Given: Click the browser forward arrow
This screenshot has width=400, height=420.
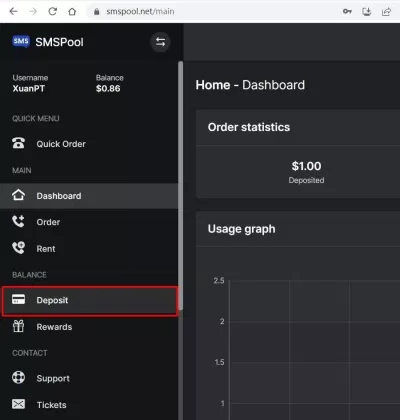Looking at the screenshot, I should (33, 12).
